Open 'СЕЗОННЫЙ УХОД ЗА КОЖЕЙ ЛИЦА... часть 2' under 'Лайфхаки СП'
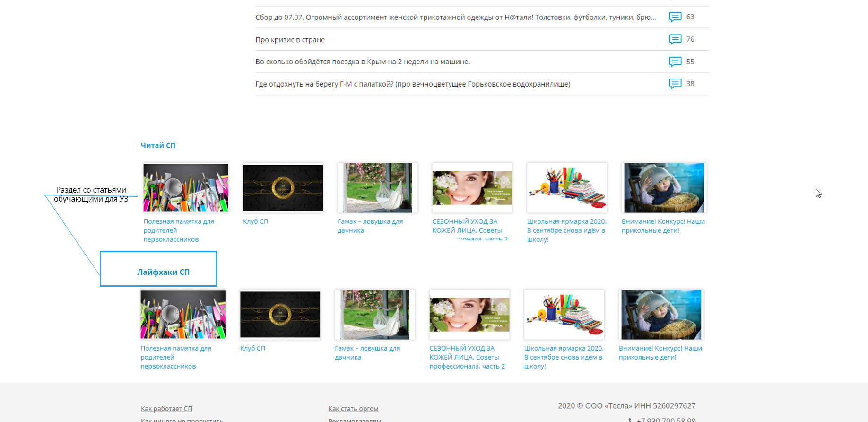The width and height of the screenshot is (868, 422). click(467, 357)
